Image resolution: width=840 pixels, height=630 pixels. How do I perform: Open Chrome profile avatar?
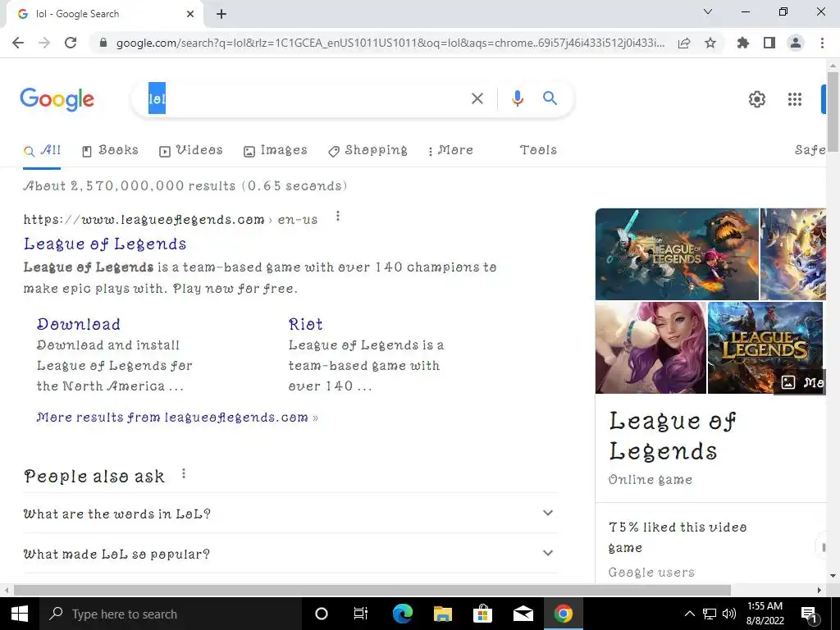(796, 43)
